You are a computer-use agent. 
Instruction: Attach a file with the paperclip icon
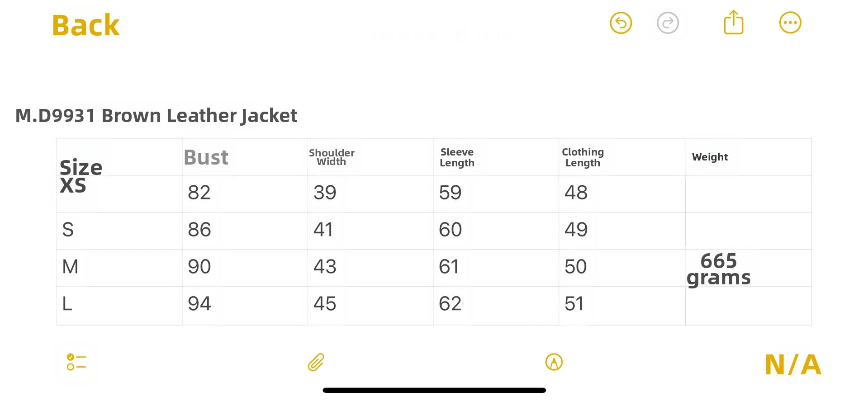[x=315, y=363]
